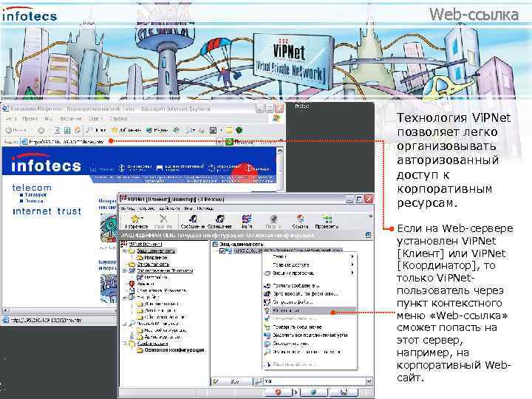Collapse the Журнал IP-пакетов tree node

pos(125,324)
